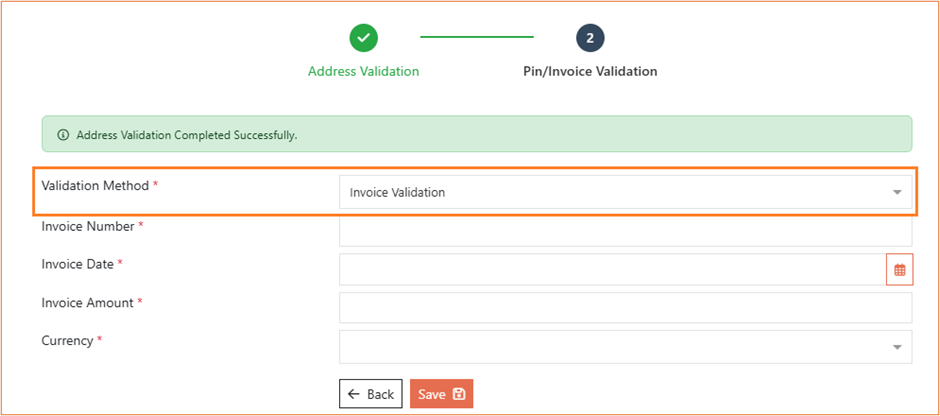Click the Currency field label
940x416 pixels.
[67, 341]
